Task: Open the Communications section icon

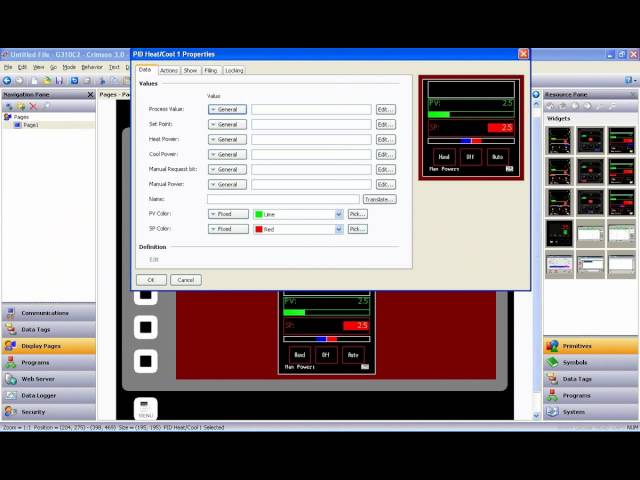Action: (x=11, y=313)
